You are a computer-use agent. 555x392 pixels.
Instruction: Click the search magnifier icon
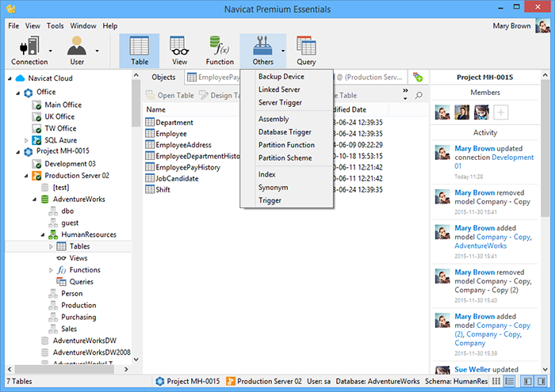tap(419, 95)
